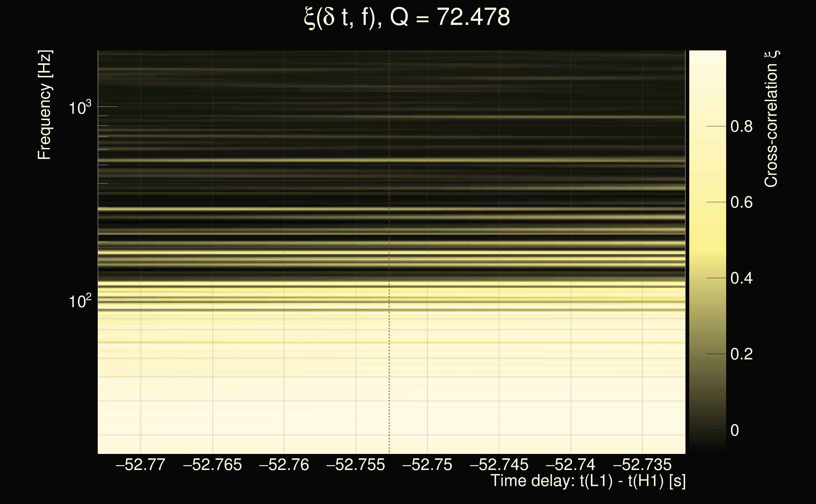Click the 0.6 colorbar tick label
This screenshot has height=504, width=816.
pos(741,203)
